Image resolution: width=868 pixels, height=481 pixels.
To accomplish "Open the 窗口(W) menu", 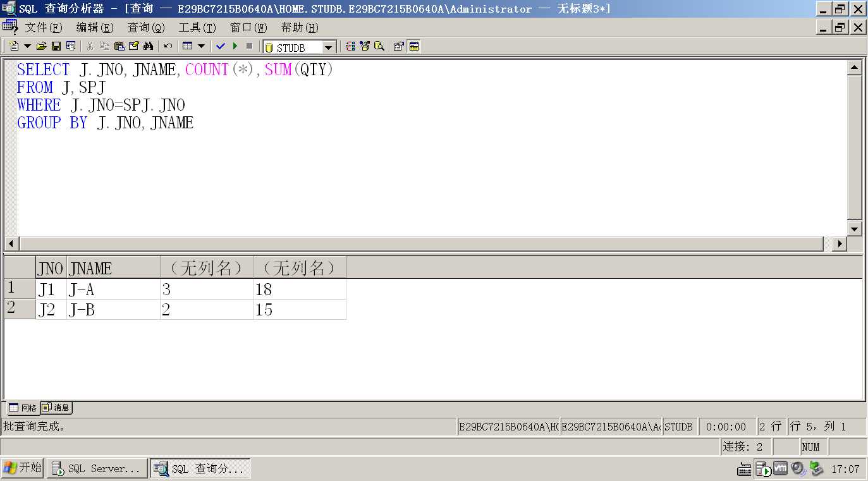I will pyautogui.click(x=248, y=27).
